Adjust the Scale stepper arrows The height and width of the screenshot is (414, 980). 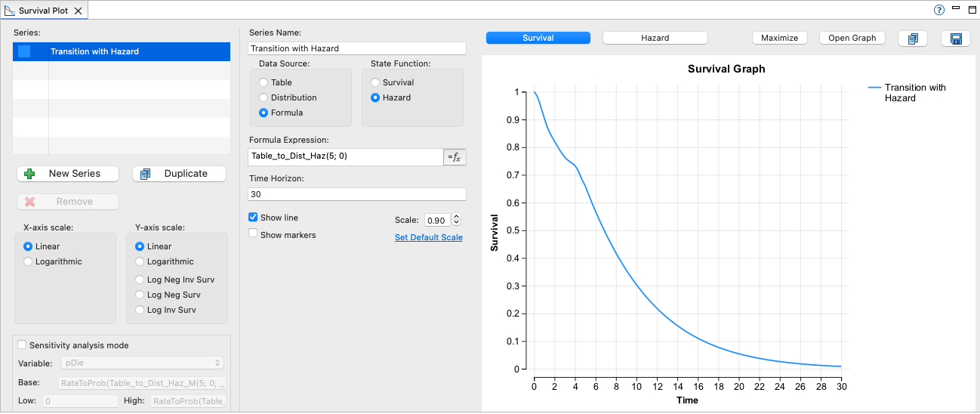456,221
